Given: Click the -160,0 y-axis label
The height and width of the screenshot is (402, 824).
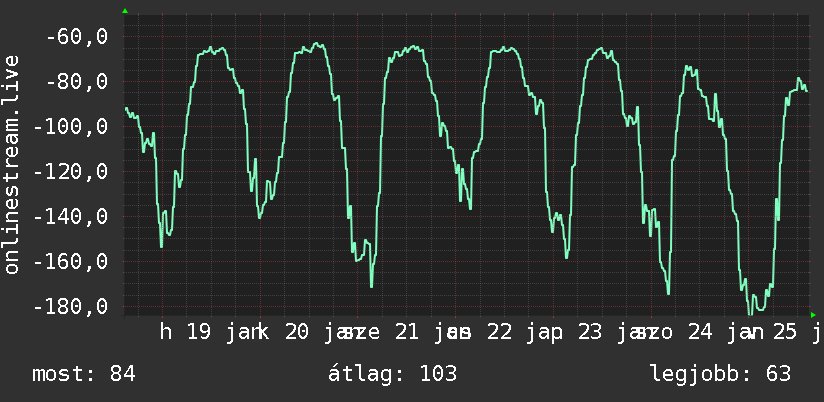Looking at the screenshot, I should (x=70, y=262).
